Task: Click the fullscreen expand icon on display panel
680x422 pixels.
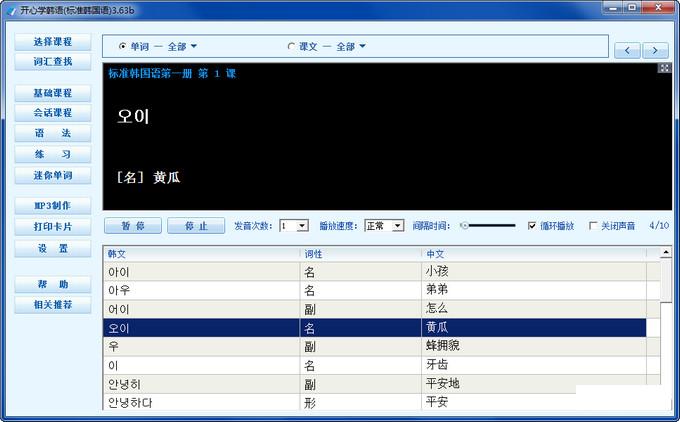Action: 663,69
